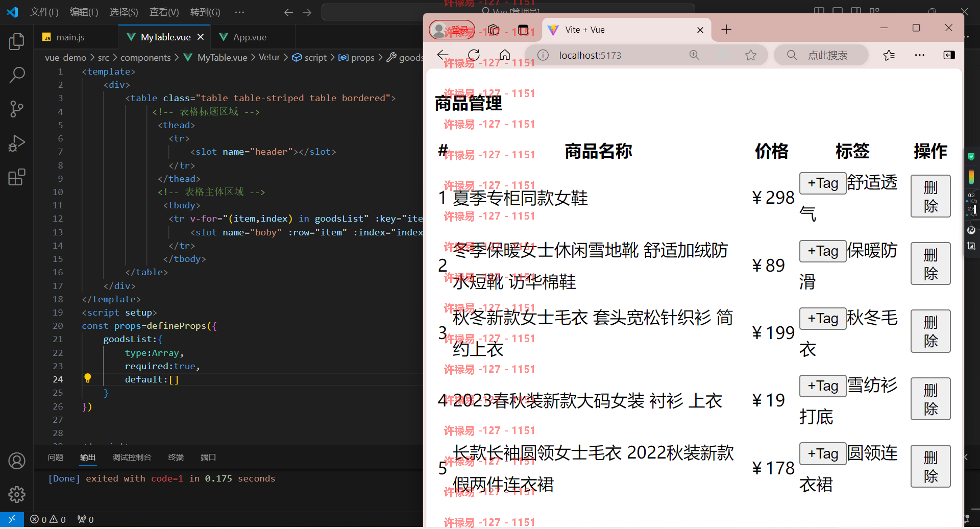
Task: Open Source Control view in activity bar
Action: [x=17, y=109]
